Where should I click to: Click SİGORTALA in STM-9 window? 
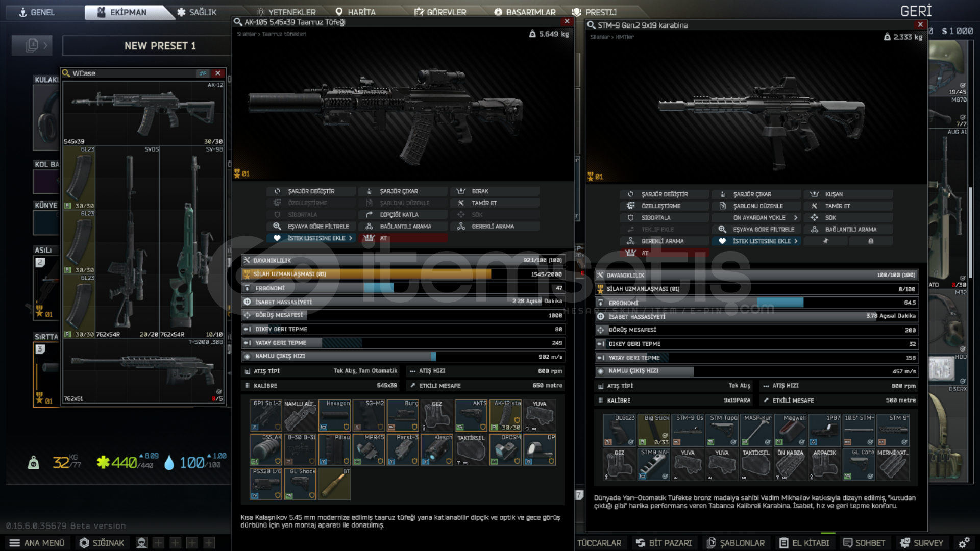pyautogui.click(x=665, y=218)
